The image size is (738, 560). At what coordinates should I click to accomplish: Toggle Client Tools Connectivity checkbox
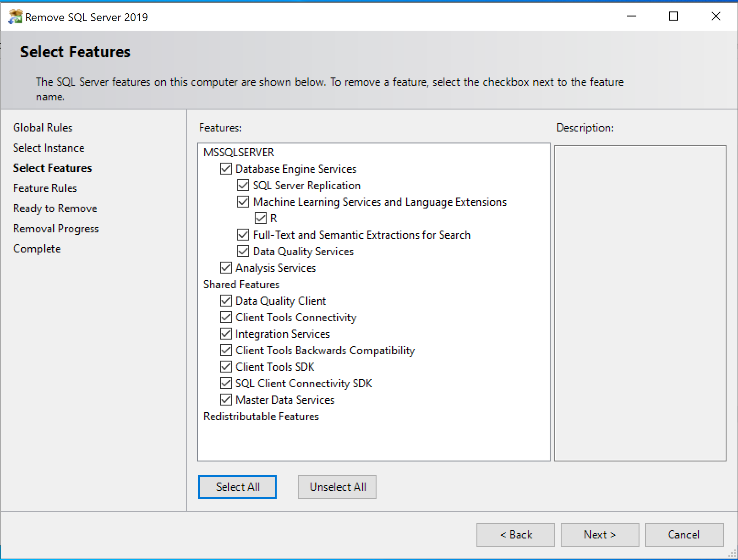(225, 317)
